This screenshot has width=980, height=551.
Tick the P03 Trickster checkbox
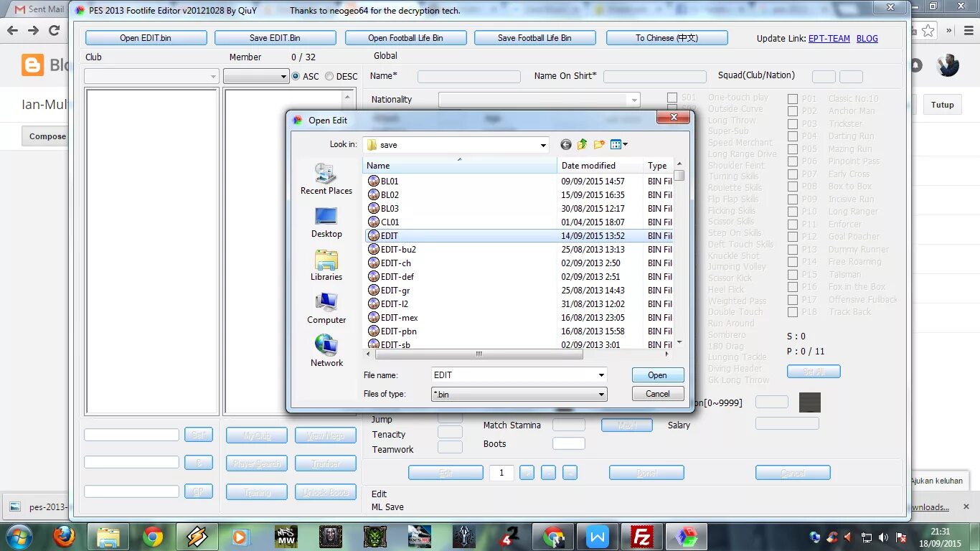(793, 124)
